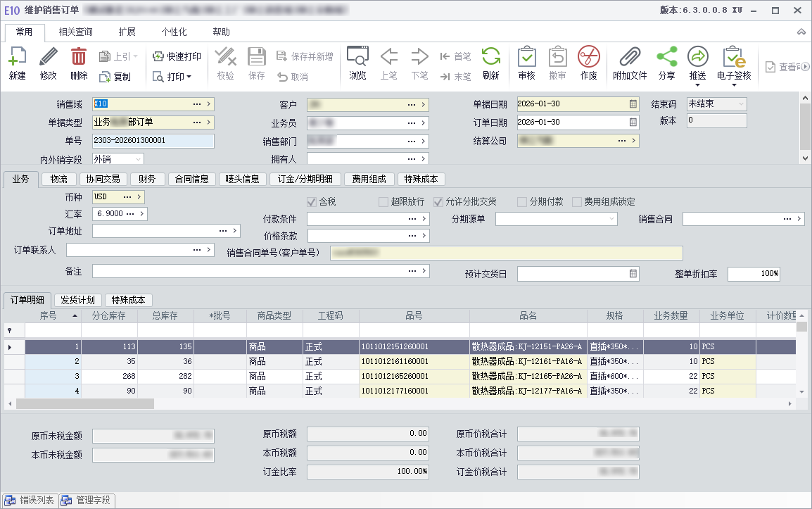Click the 快速打印 button
Viewport: 812px width, 509px height.
click(x=177, y=56)
